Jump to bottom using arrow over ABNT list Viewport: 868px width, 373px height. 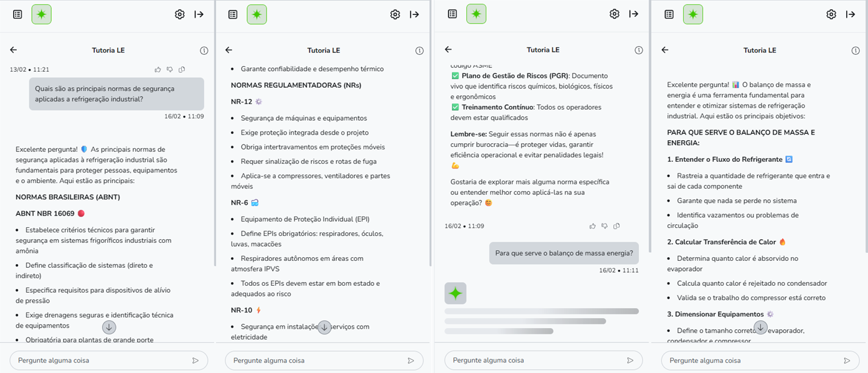[x=109, y=327]
